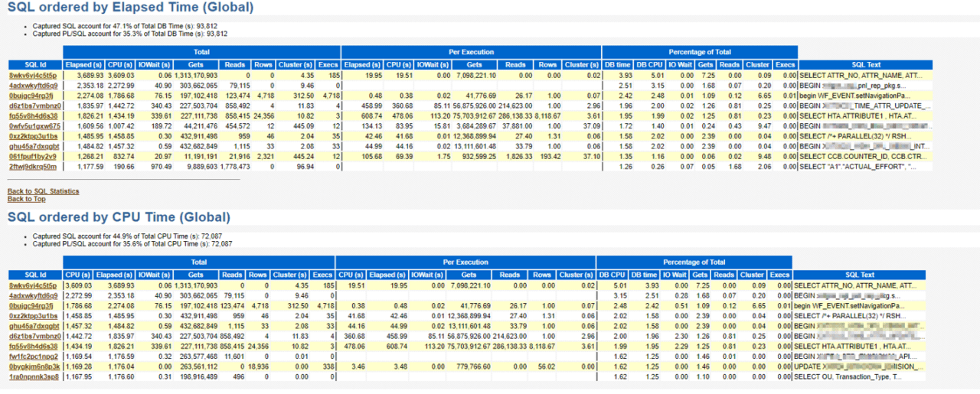Click Back to SQL Statistics link
This screenshot has width=980, height=394.
pyautogui.click(x=43, y=191)
